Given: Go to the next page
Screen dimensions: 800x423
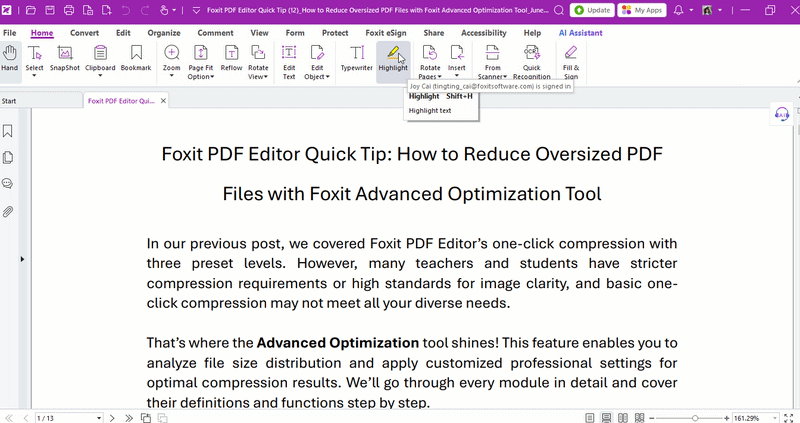Looking at the screenshot, I should point(112,418).
